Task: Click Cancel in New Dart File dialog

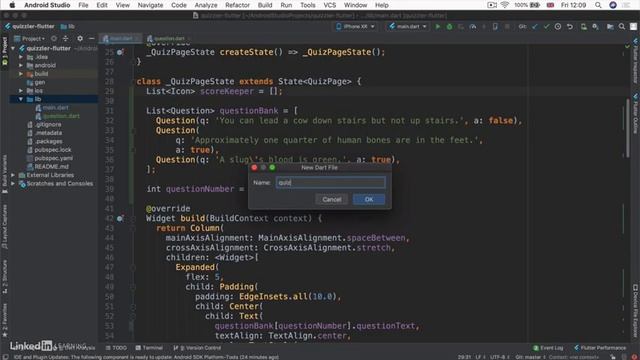Action: tap(331, 199)
